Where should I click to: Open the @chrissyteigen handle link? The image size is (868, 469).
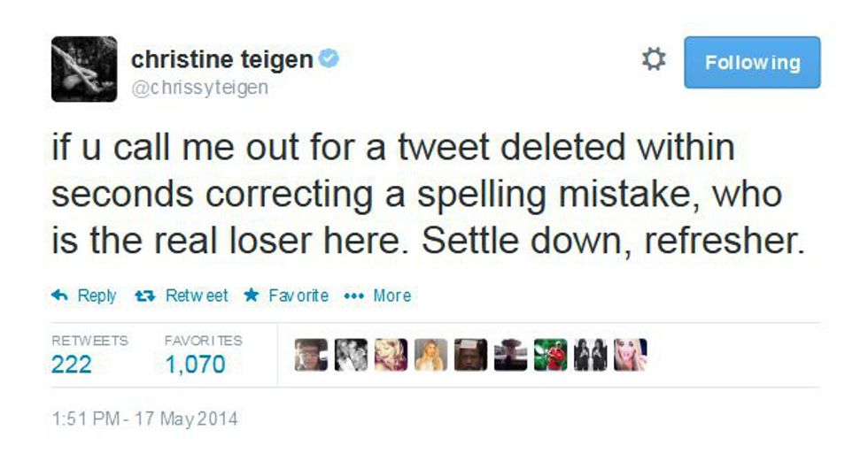[x=199, y=88]
